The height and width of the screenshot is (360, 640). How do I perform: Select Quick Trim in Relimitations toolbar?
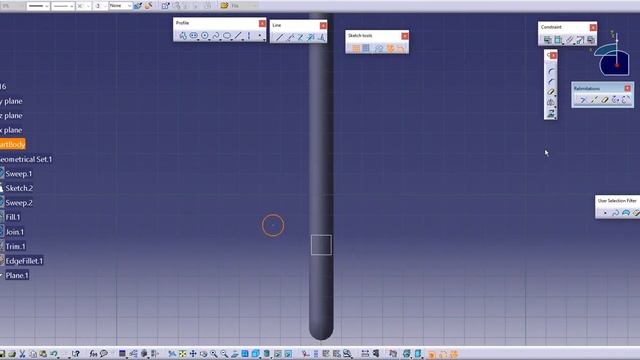point(605,100)
